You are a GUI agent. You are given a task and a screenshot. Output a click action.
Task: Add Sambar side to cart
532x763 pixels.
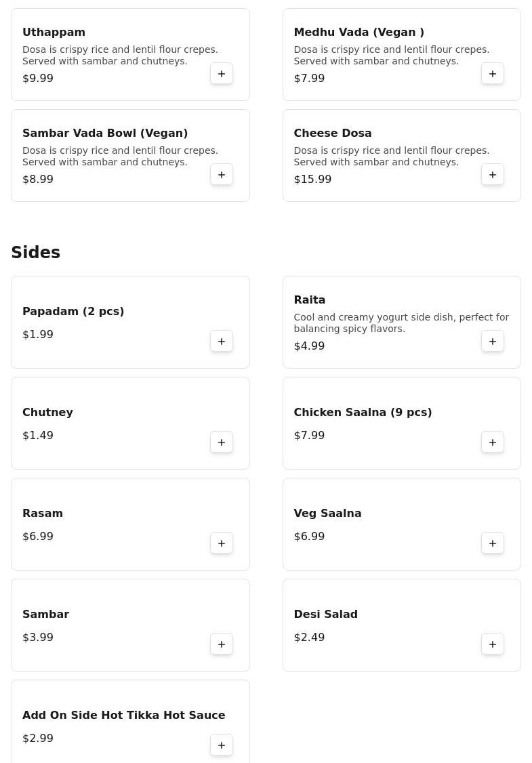pyautogui.click(x=222, y=644)
